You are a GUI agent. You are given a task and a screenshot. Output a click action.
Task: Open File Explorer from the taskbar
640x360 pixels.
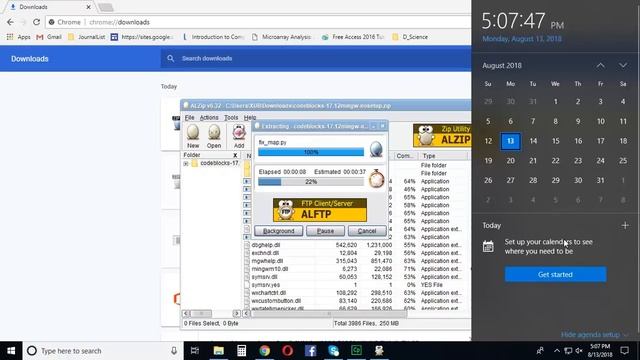click(x=218, y=351)
